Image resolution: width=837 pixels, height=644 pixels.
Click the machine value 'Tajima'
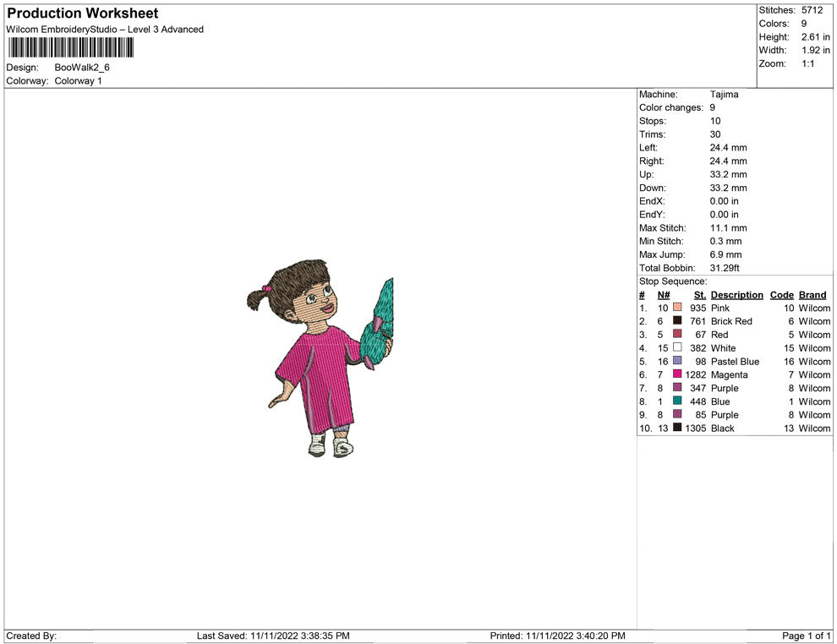(724, 95)
